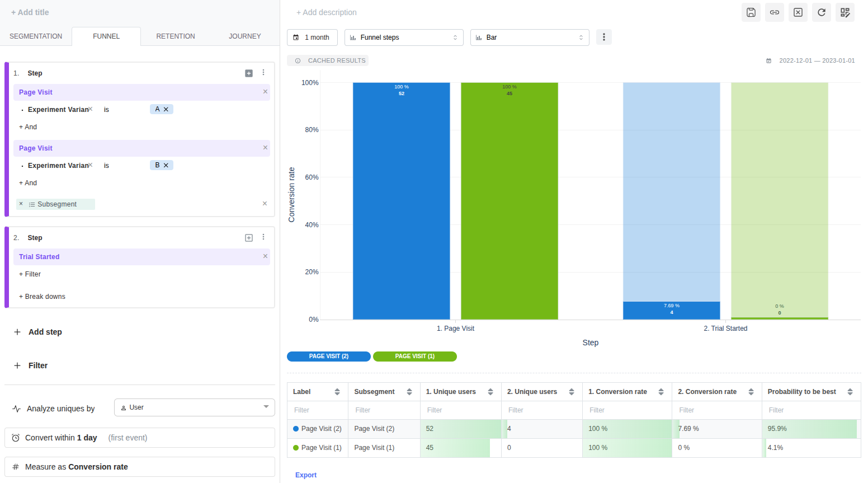Switch to the Journey tab

click(x=244, y=36)
